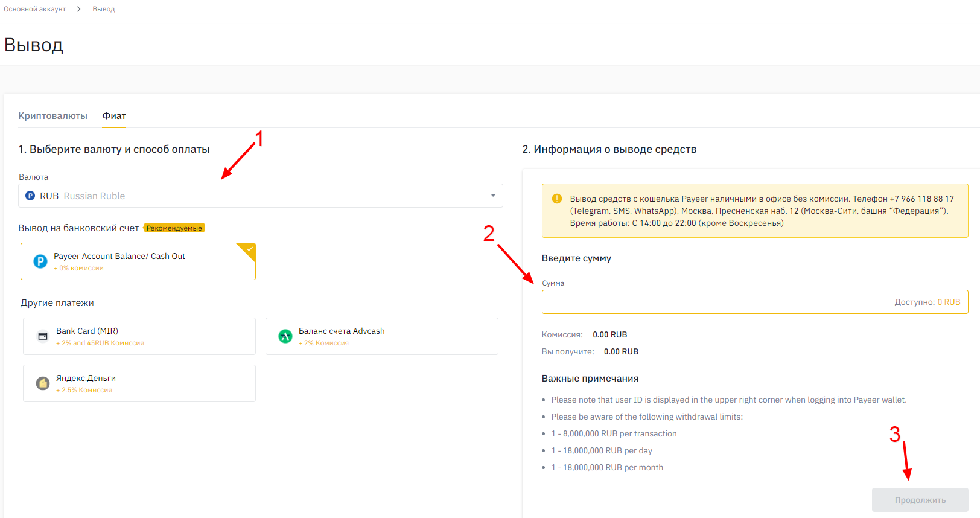Expand the Валюта currency dropdown arrow
The width and height of the screenshot is (980, 518).
pos(493,196)
